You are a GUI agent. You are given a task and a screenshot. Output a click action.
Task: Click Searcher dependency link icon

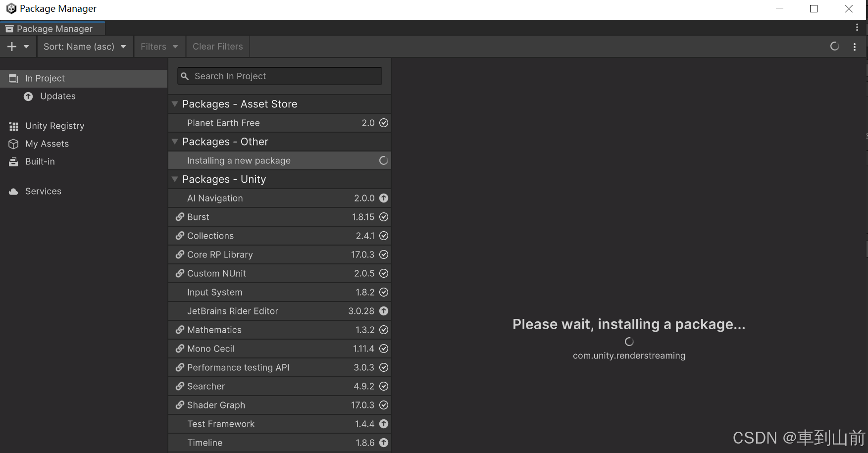(x=180, y=386)
